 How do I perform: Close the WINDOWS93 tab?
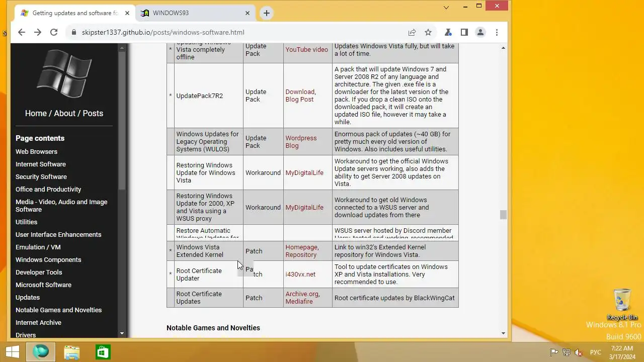pos(248,13)
